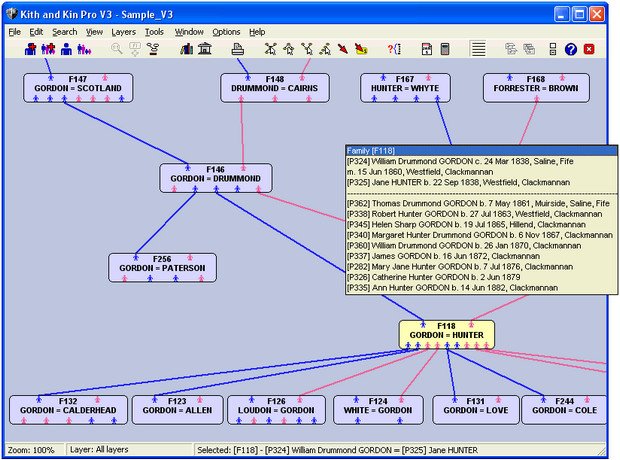Click [P362] Thomas Drummond GORDON entry

[x=478, y=203]
